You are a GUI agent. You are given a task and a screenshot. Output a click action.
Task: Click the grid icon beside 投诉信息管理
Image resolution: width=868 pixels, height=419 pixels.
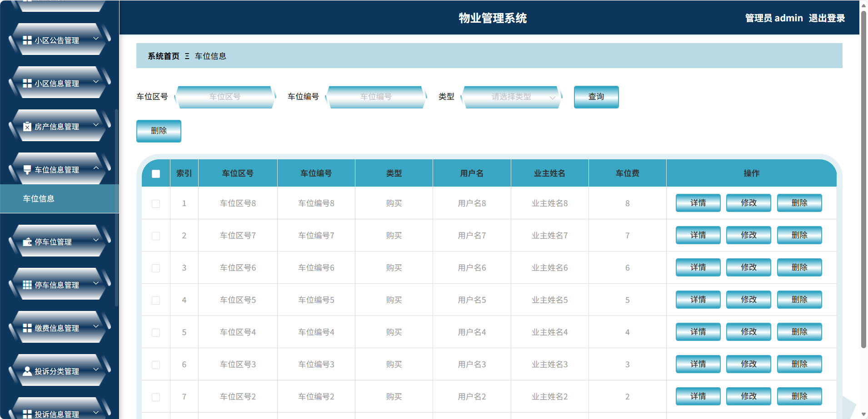coord(27,414)
